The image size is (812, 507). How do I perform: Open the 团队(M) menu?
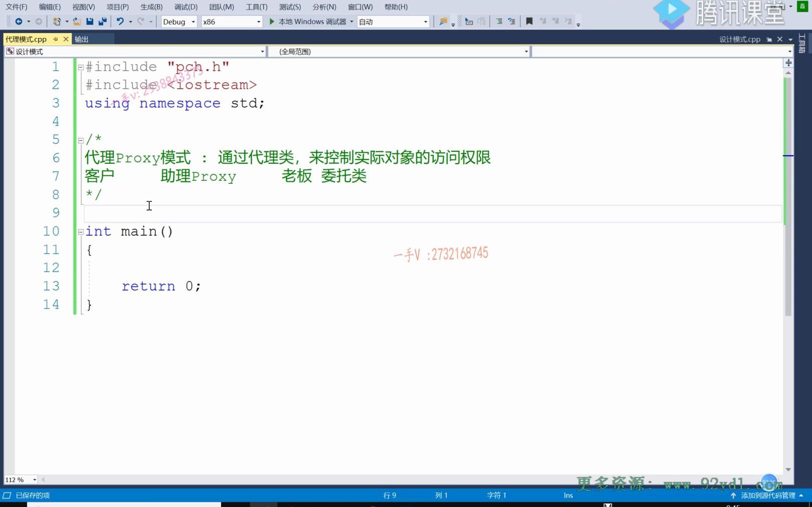click(x=222, y=7)
